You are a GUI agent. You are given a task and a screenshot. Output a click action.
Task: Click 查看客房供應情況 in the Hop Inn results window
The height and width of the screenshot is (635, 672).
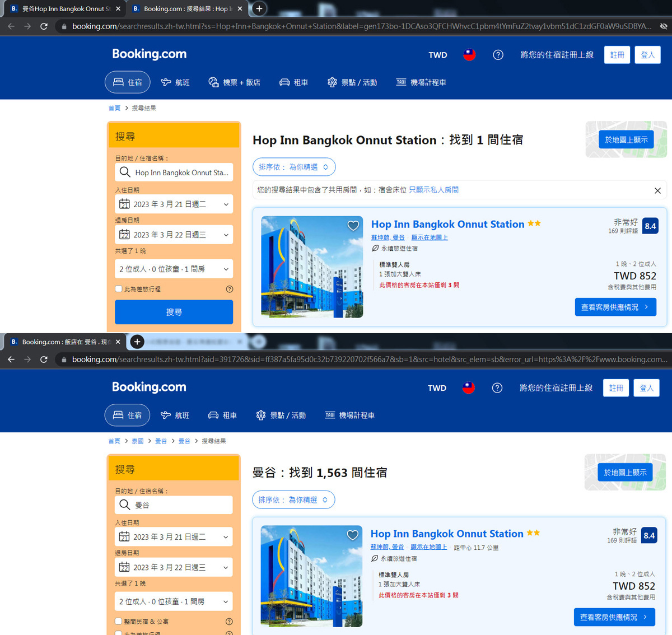tap(615, 307)
